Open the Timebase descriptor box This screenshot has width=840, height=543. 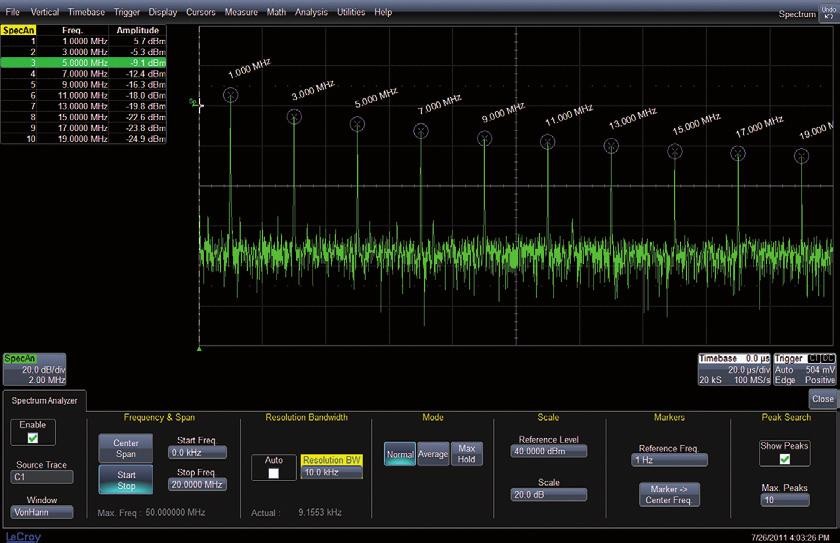click(734, 369)
